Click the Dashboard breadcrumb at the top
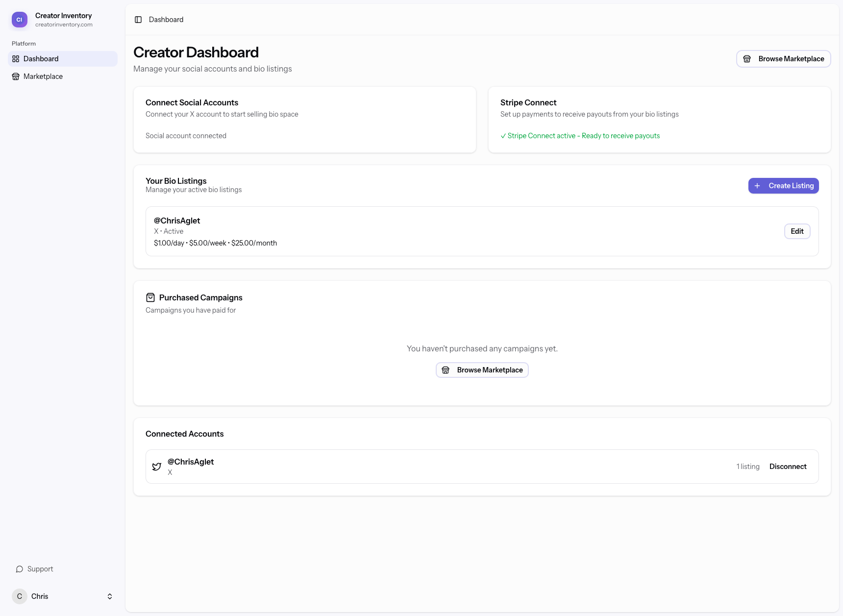This screenshot has width=843, height=616. click(166, 19)
